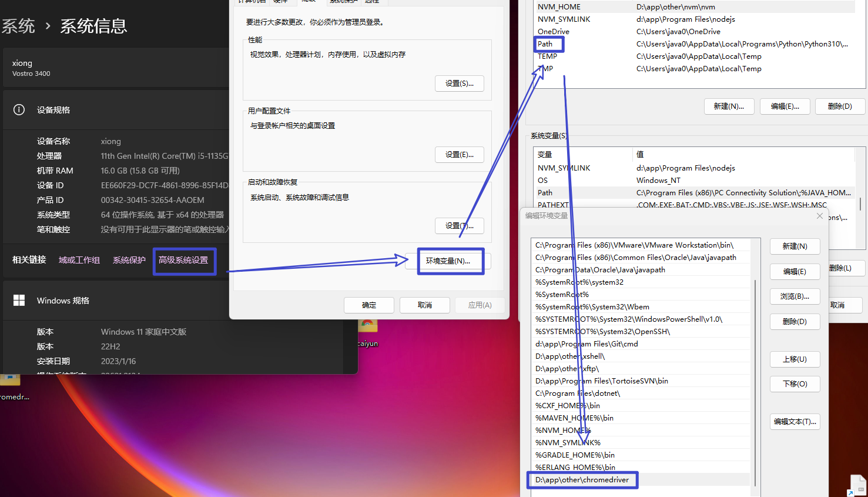Select the %MAVEN_HOME%\bin entry
Screen dimensions: 868x497
tap(574, 418)
